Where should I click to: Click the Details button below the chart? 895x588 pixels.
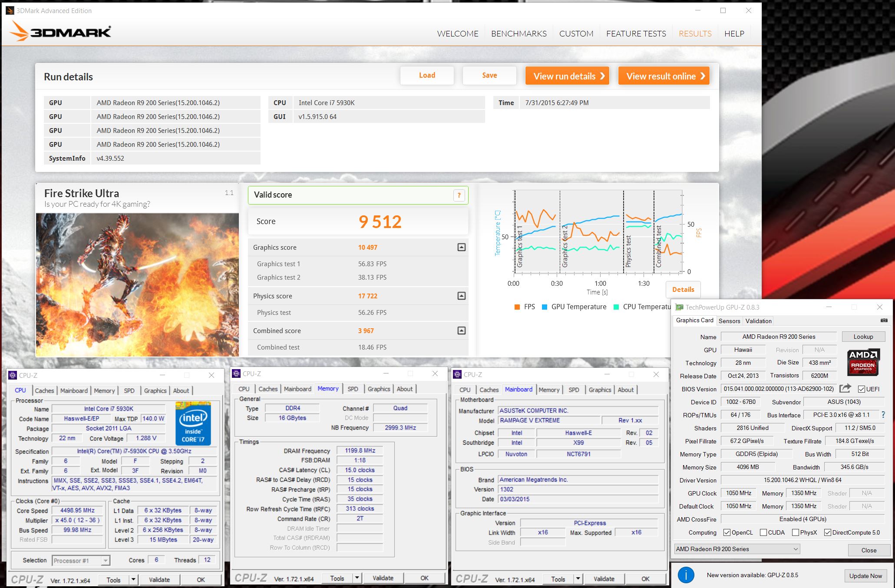[683, 289]
